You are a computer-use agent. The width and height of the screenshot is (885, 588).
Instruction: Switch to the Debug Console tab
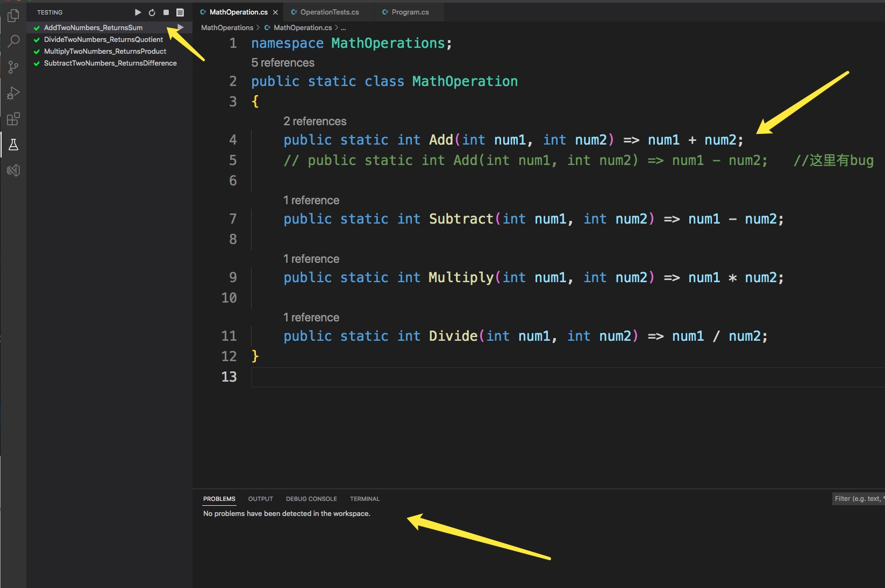click(311, 499)
